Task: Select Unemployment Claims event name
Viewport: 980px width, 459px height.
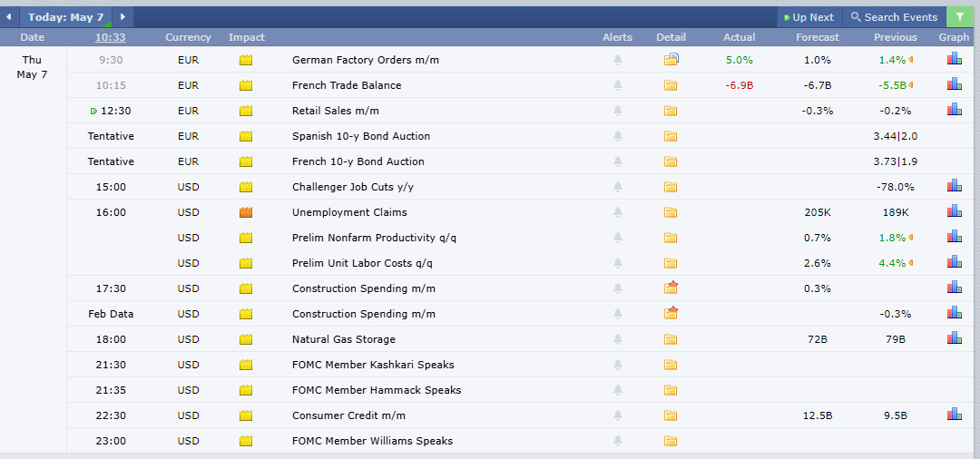Action: 349,212
